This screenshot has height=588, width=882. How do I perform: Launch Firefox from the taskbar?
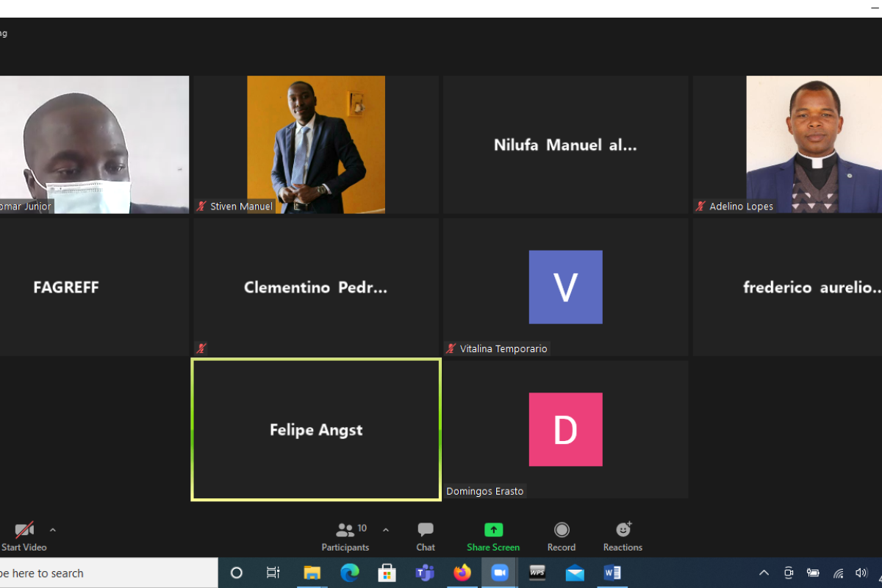click(462, 573)
